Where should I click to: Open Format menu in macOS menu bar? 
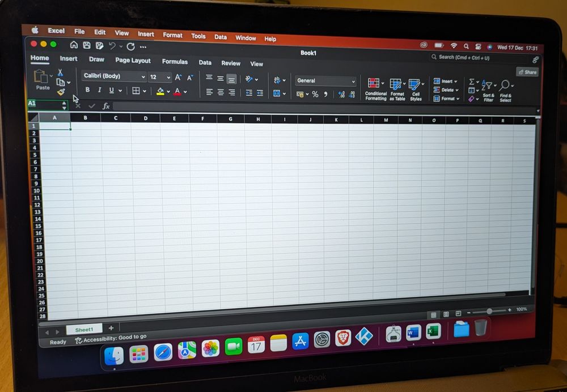[x=172, y=35]
